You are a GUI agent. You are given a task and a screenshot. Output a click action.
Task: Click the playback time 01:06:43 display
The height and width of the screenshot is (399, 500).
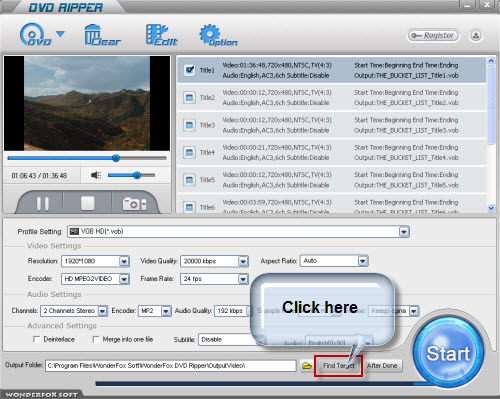point(39,176)
